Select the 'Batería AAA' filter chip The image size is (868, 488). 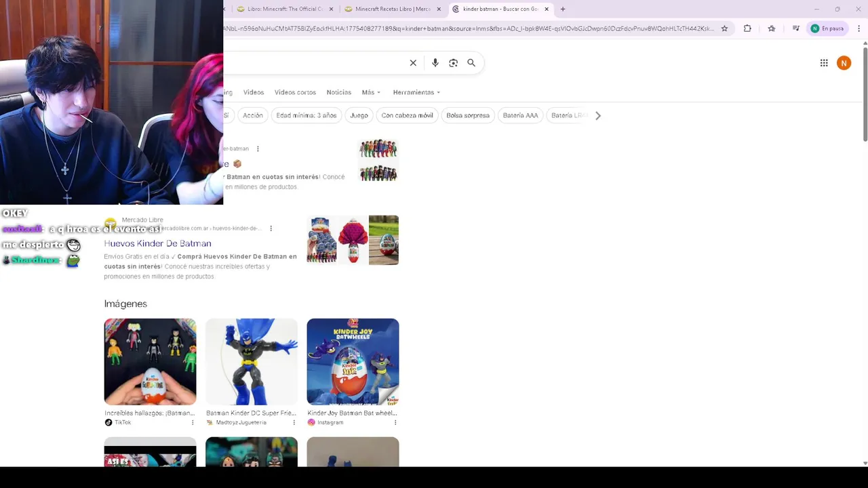tap(520, 115)
